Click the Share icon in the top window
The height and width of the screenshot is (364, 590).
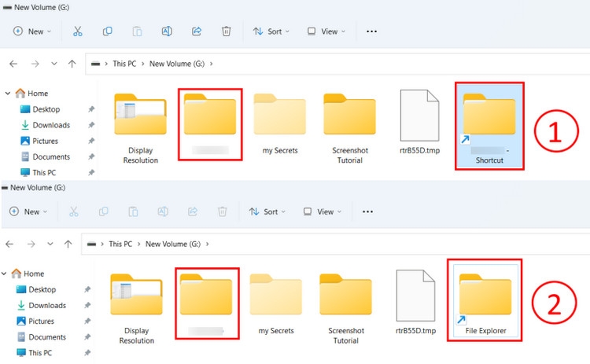(197, 31)
